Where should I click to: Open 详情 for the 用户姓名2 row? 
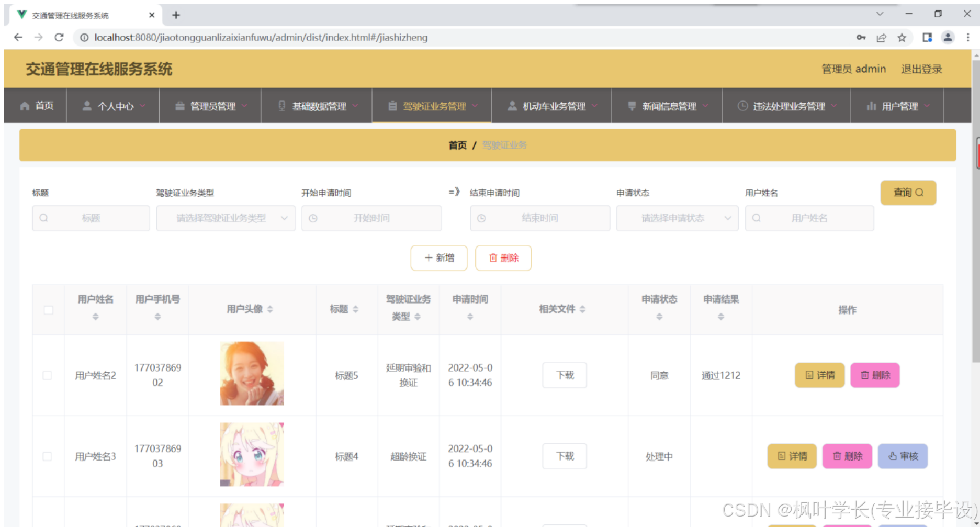click(x=820, y=375)
